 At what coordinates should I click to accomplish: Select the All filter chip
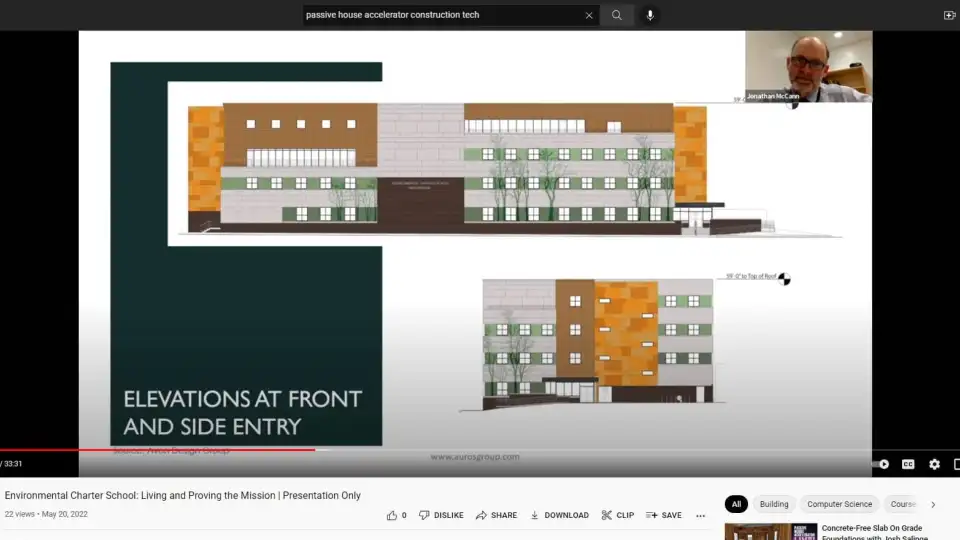click(x=736, y=504)
